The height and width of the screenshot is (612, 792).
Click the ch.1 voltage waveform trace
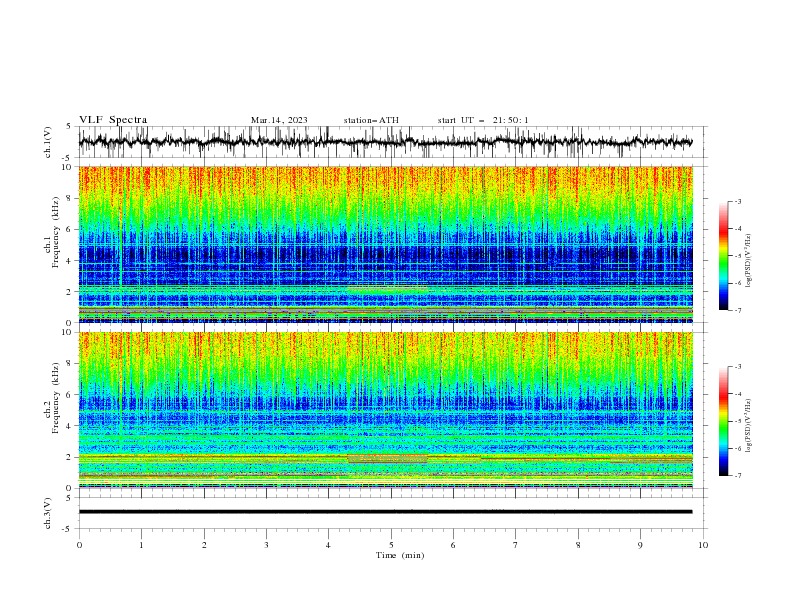coord(385,142)
